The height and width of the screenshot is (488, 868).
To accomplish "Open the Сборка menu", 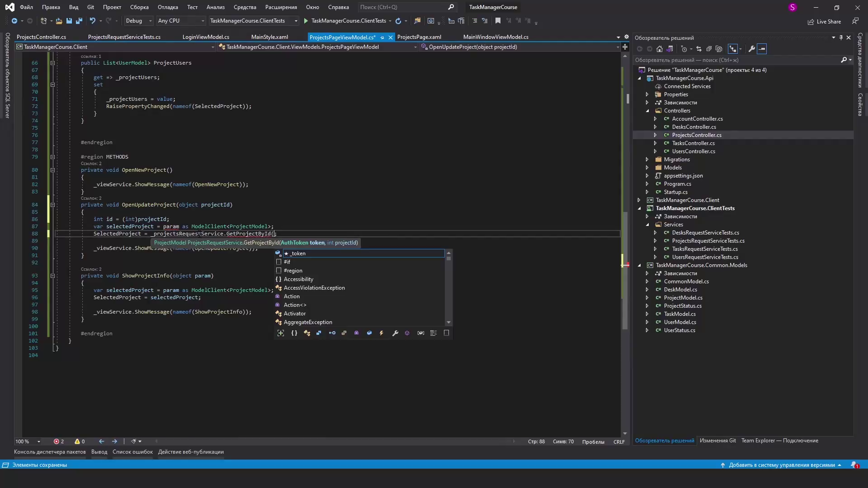I will (x=139, y=7).
